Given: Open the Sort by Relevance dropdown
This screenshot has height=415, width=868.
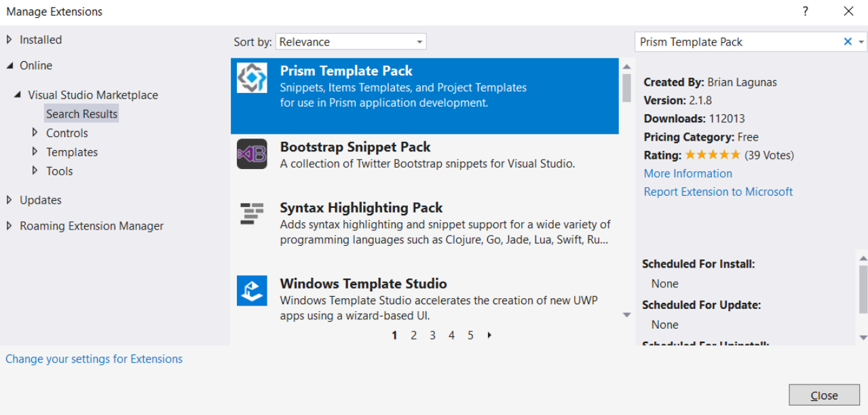Looking at the screenshot, I should [351, 42].
